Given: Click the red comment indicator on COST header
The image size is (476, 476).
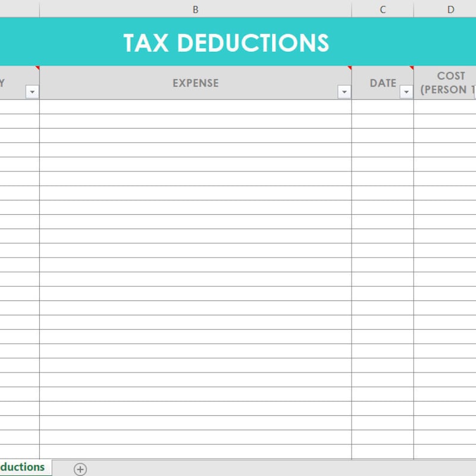Looking at the screenshot, I should click(474, 69).
